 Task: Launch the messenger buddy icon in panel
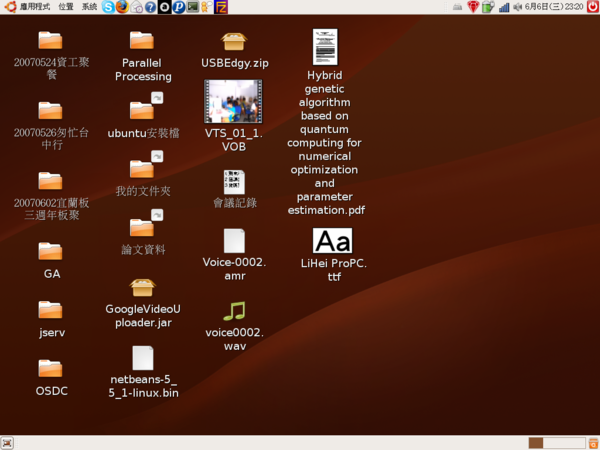[207, 7]
